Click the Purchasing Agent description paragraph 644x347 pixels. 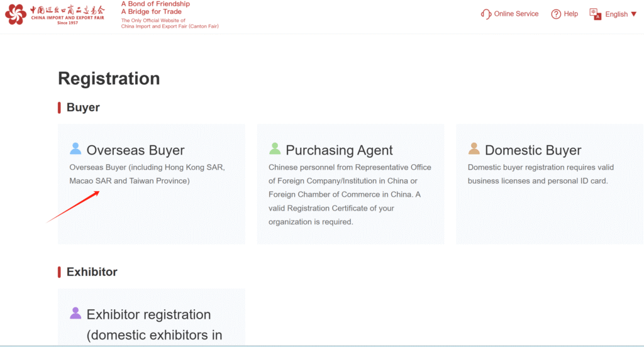tap(350, 194)
